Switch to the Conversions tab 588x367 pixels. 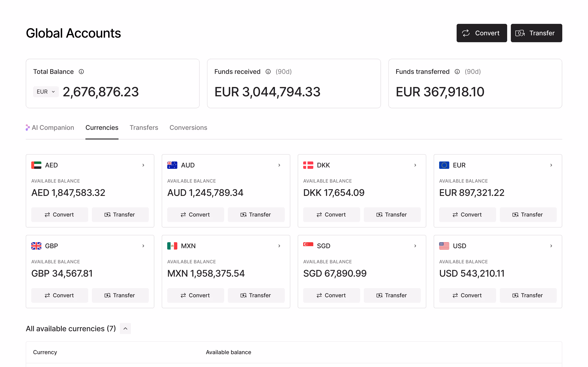[188, 128]
